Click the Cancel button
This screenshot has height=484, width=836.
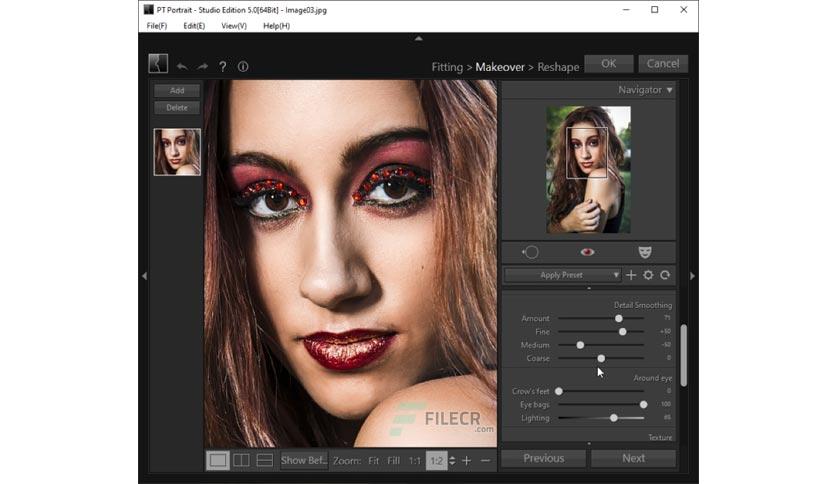(663, 63)
